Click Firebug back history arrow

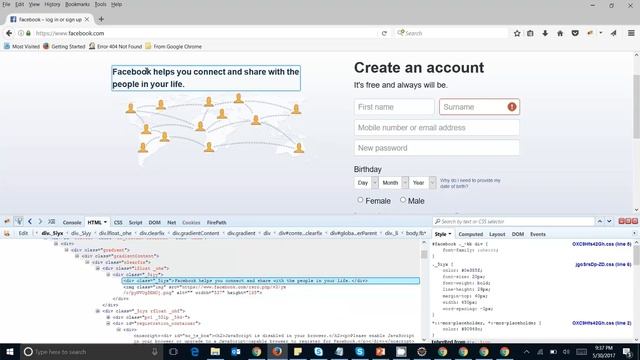pyautogui.click(x=30, y=221)
